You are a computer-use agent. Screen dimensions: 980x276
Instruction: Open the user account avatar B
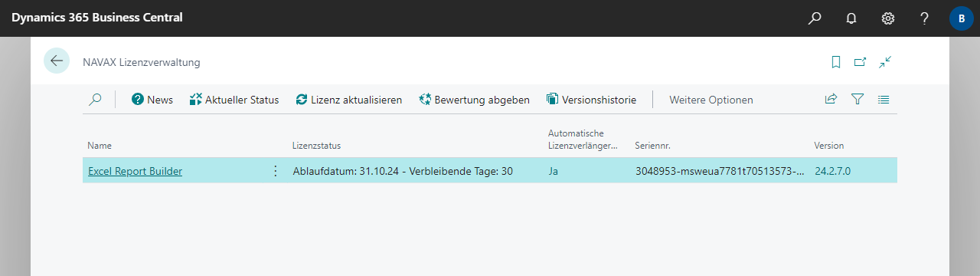pyautogui.click(x=961, y=18)
